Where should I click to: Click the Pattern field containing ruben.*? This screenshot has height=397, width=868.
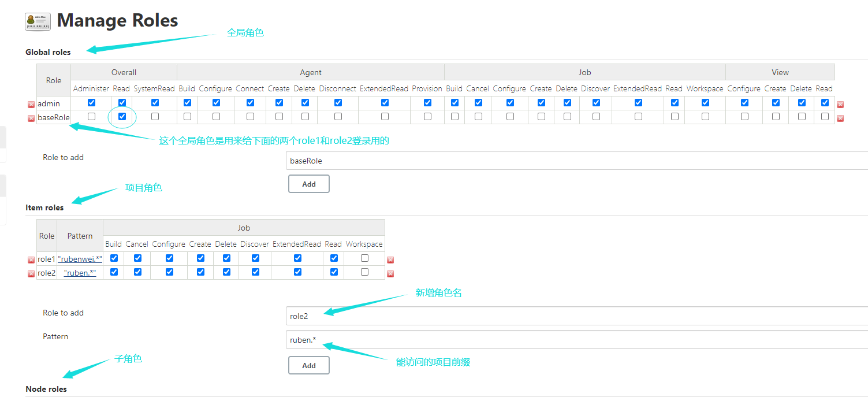coord(576,340)
